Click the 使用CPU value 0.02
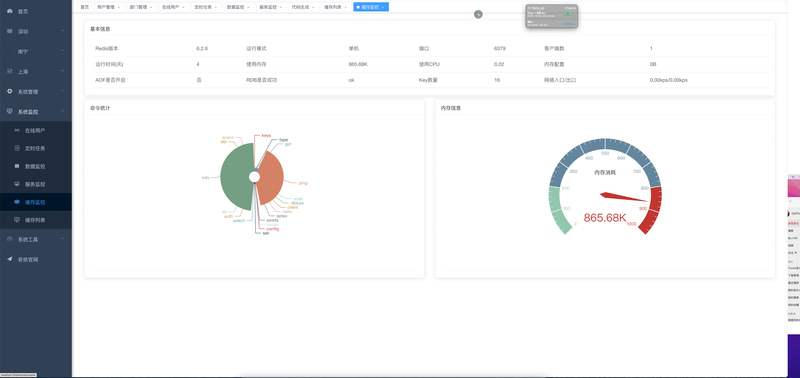 (499, 64)
